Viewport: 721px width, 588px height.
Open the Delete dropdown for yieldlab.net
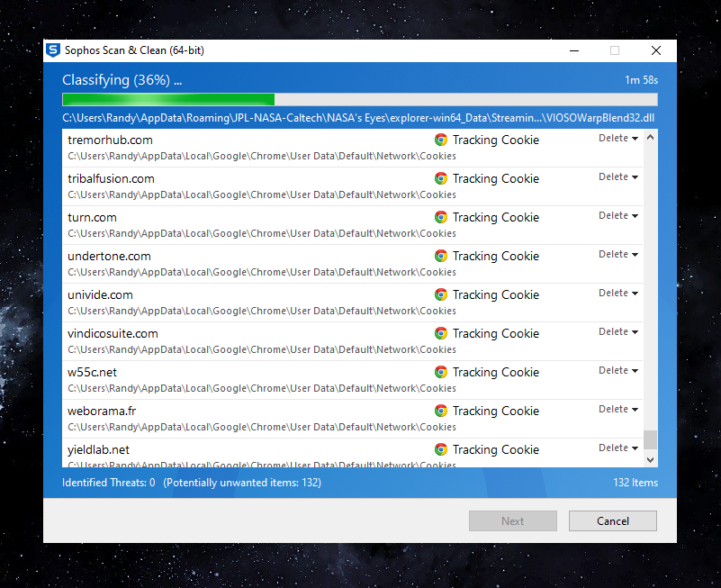click(x=618, y=448)
